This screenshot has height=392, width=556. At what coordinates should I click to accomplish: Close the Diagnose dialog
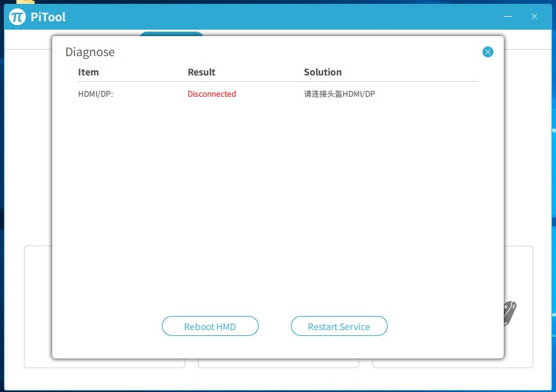click(488, 52)
